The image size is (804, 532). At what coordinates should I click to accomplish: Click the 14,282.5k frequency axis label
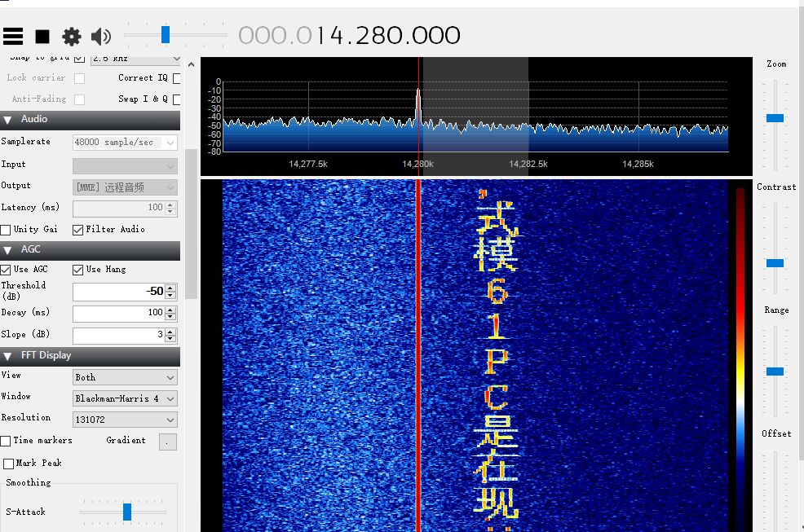coord(528,164)
